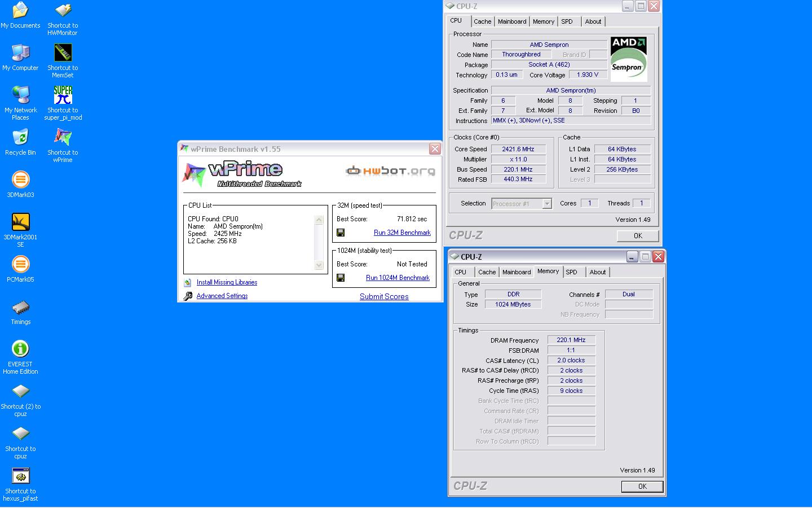812x508 pixels.
Task: Switch to SPD tab in upper CPU-Z
Action: coord(567,21)
